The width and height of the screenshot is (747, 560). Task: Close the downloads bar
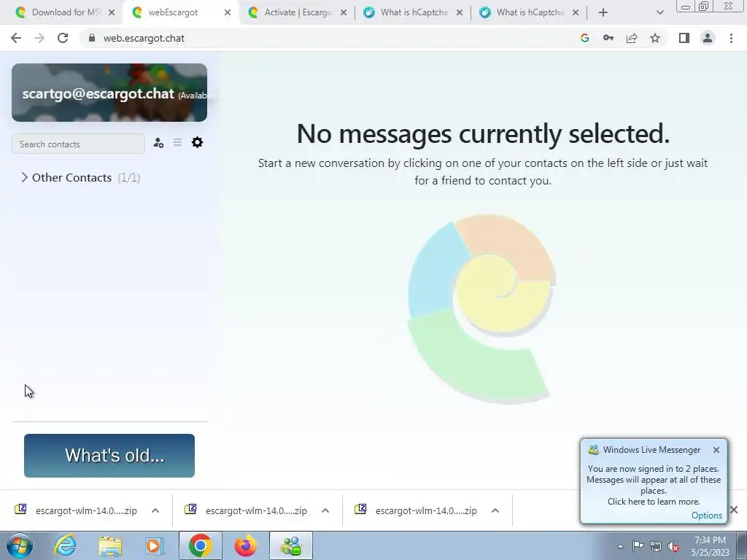734,510
